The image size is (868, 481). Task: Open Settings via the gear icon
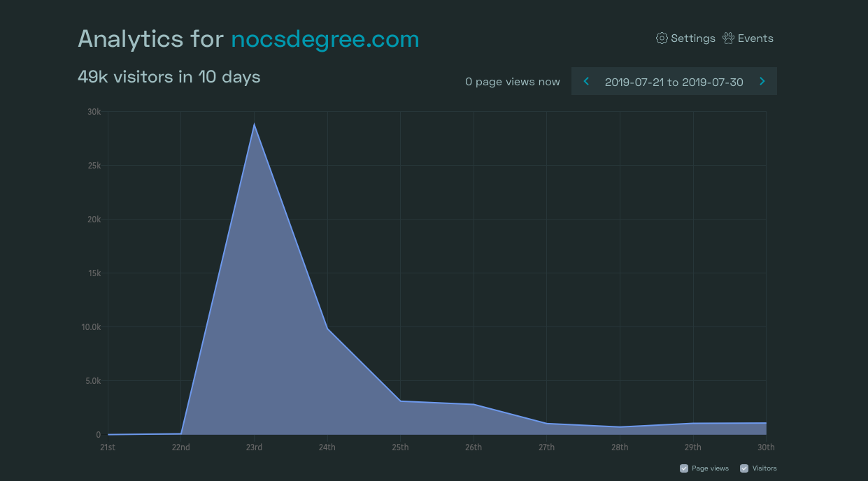[x=662, y=38]
